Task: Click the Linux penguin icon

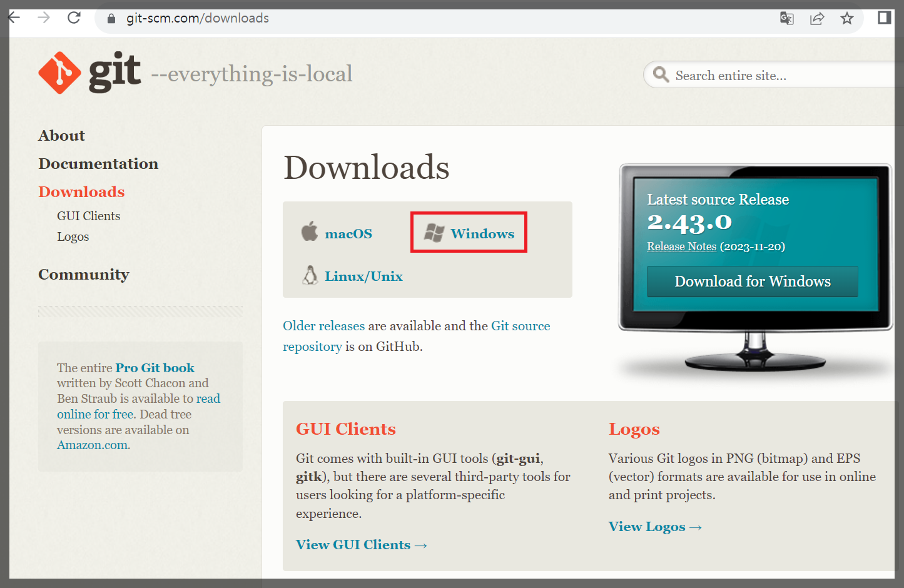Action: 310,275
